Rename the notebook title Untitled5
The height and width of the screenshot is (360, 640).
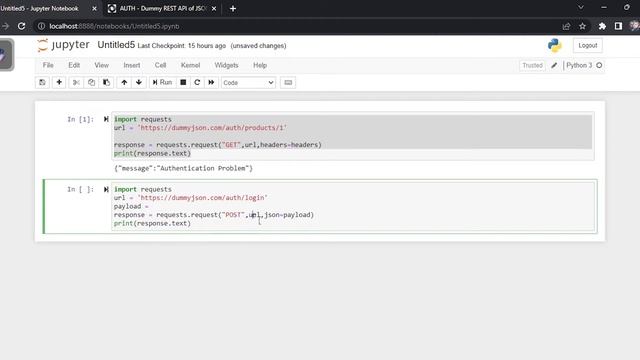click(116, 45)
